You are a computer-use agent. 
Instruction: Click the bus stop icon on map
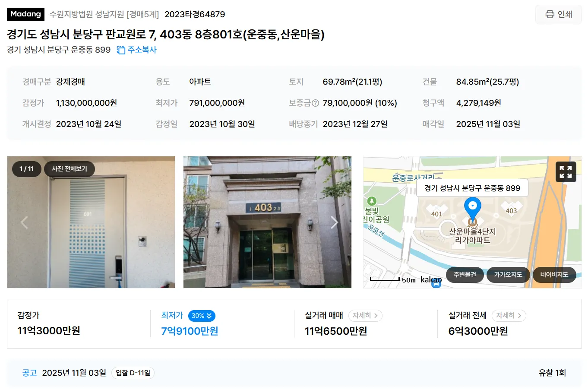point(436,283)
